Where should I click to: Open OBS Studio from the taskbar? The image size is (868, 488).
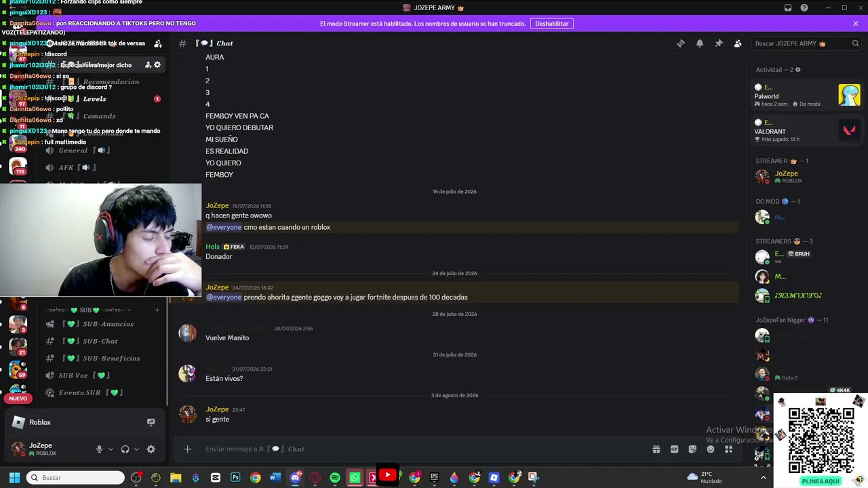pos(136,478)
